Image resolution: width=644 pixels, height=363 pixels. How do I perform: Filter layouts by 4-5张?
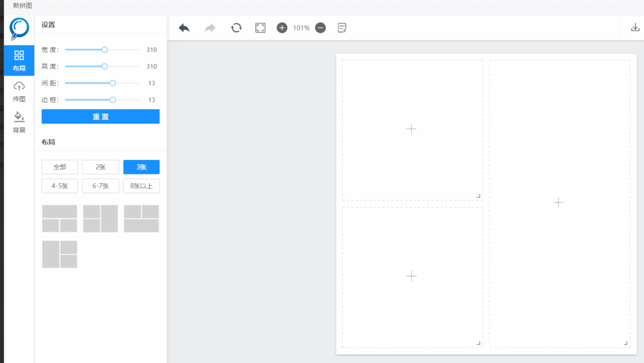[60, 186]
